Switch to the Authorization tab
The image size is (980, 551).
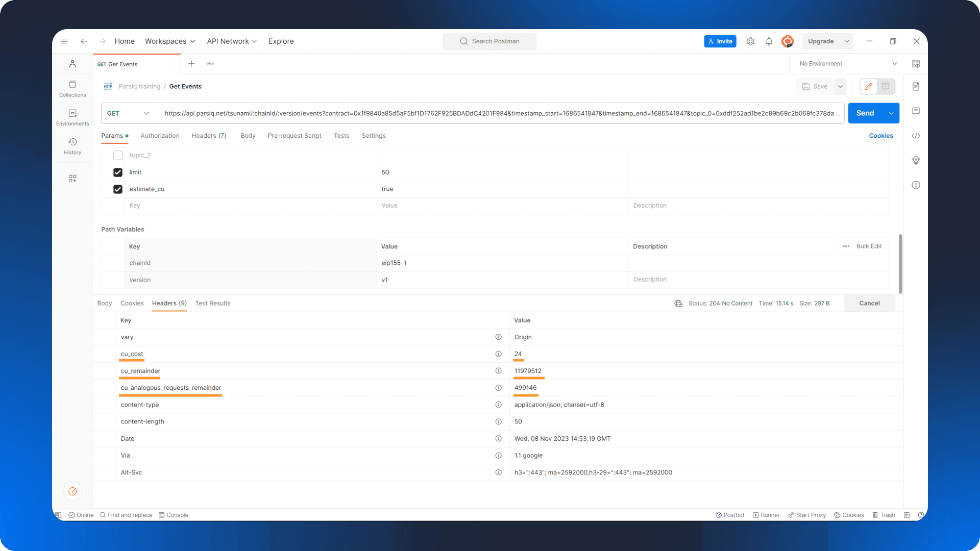tap(160, 136)
